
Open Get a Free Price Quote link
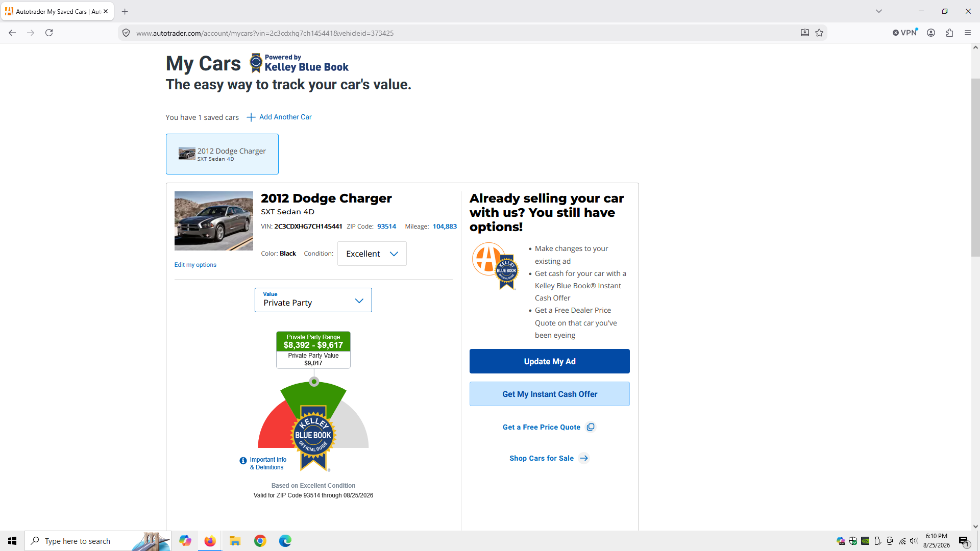click(549, 427)
